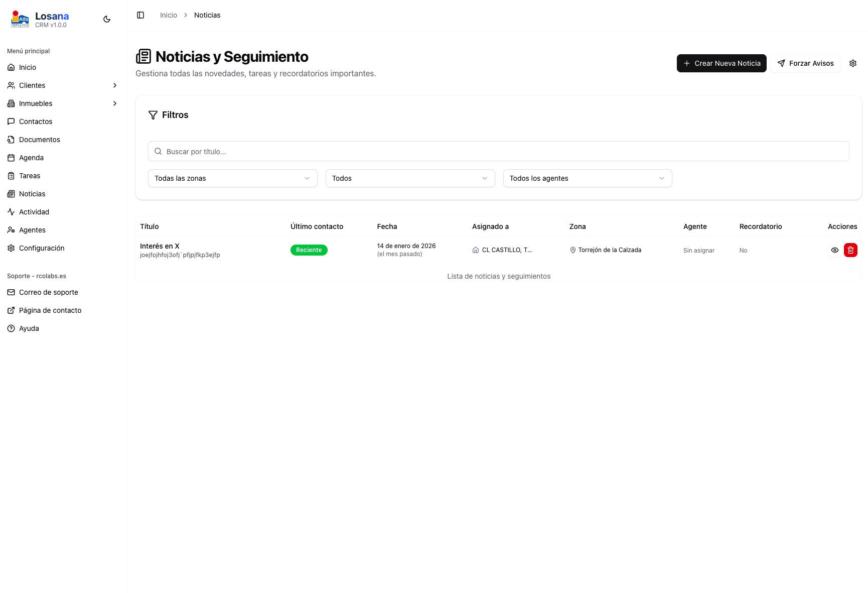Viewport: 868px width, 593px height.
Task: Collapse the sidebar panel toggle
Action: (x=140, y=15)
